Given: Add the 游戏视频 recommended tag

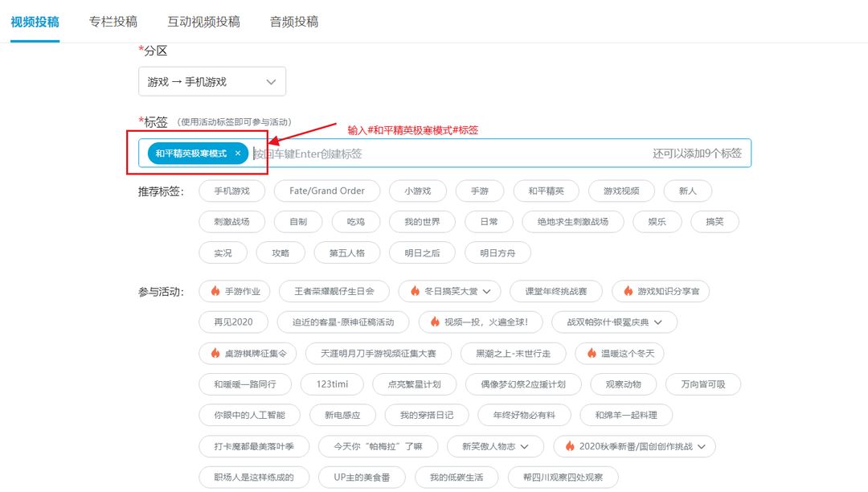Looking at the screenshot, I should click(621, 191).
